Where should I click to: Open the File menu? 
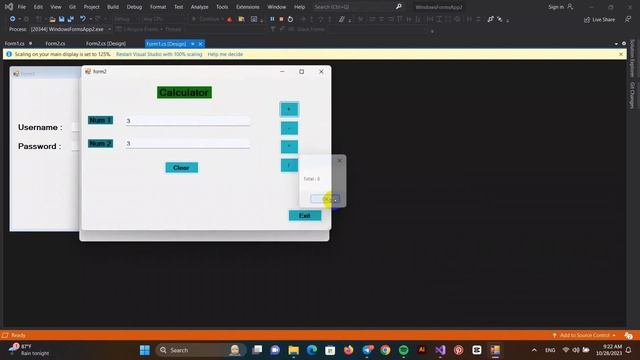click(x=22, y=7)
